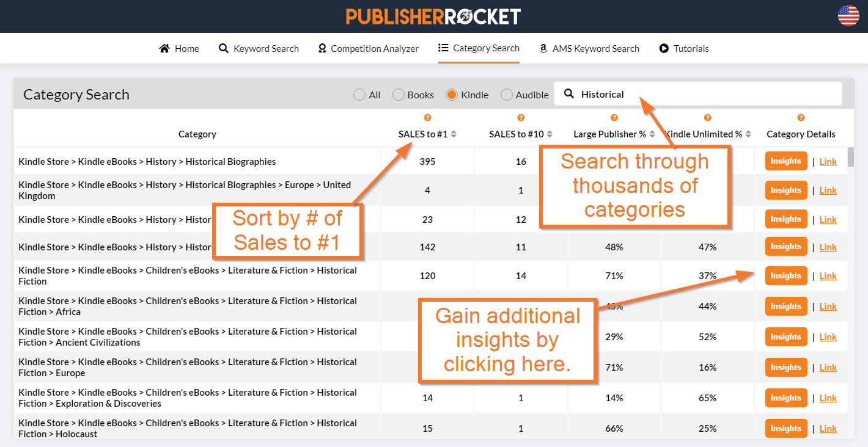Select the Keyword Search magnifier icon

(x=223, y=48)
